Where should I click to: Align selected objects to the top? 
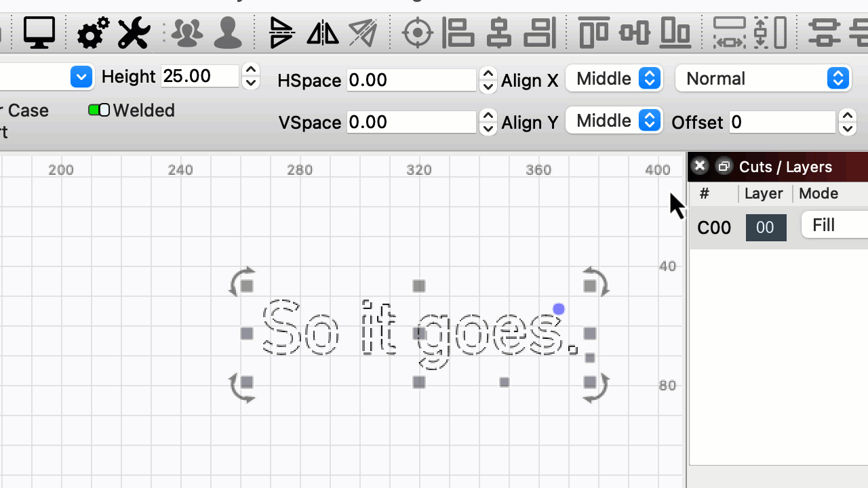click(592, 32)
